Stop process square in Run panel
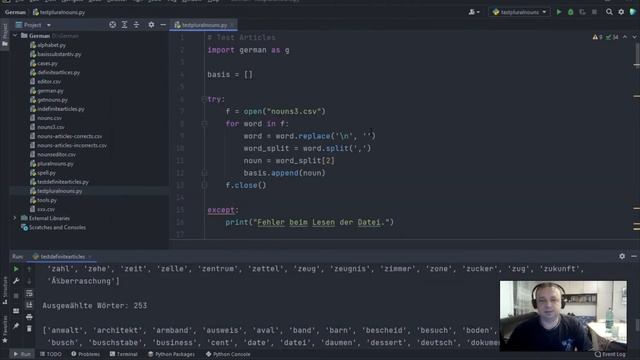 [16, 296]
